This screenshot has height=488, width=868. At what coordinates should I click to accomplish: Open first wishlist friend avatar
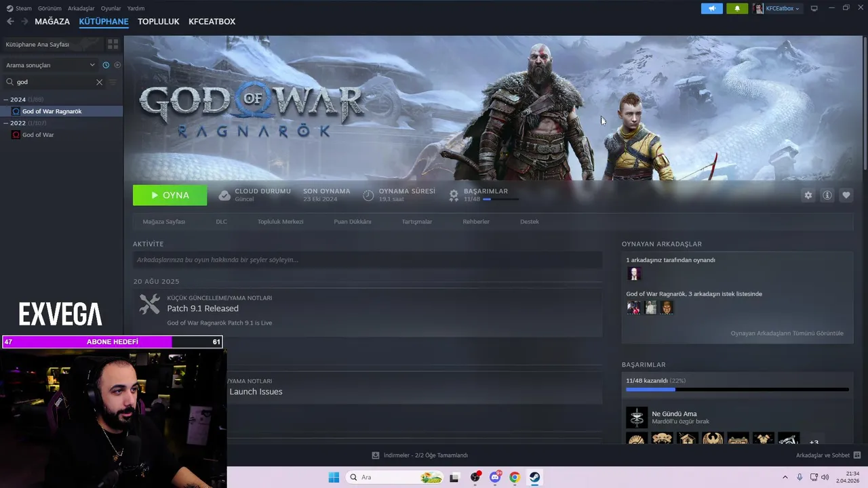(634, 308)
